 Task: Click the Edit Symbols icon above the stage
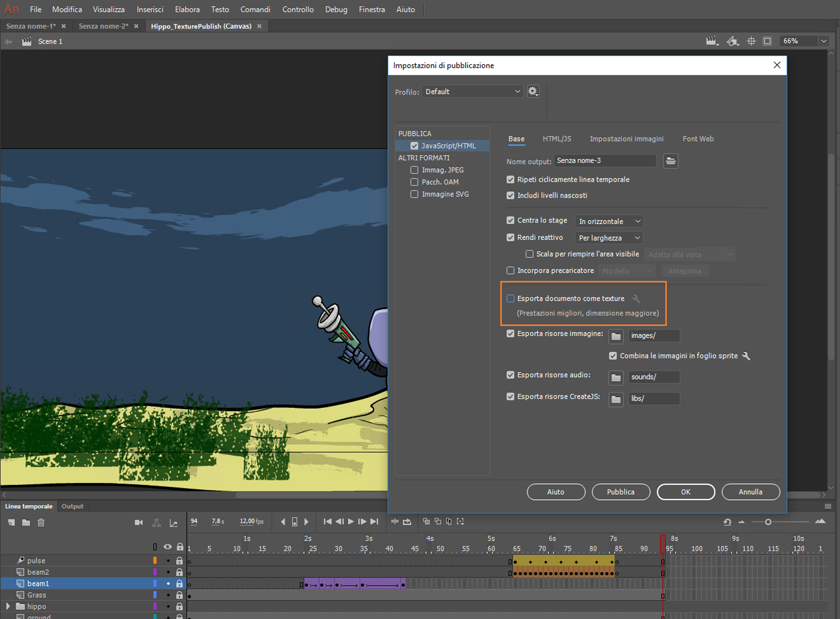click(733, 41)
